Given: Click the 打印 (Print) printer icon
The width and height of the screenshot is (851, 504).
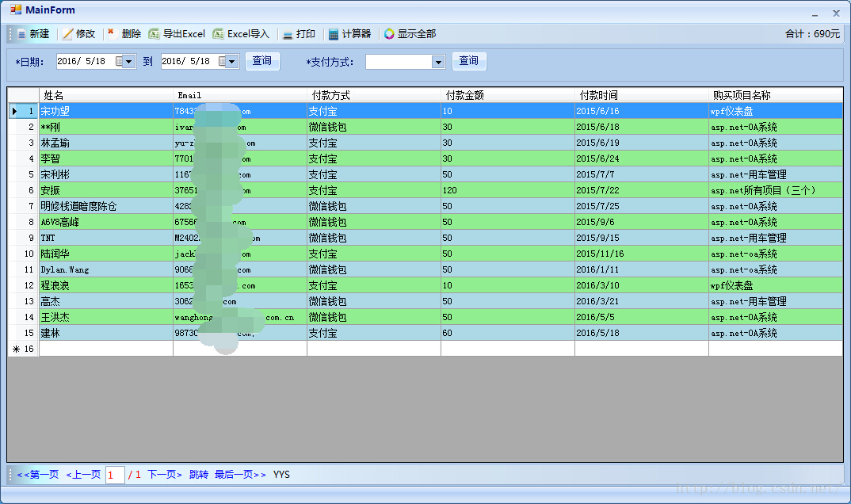Looking at the screenshot, I should 288,35.
